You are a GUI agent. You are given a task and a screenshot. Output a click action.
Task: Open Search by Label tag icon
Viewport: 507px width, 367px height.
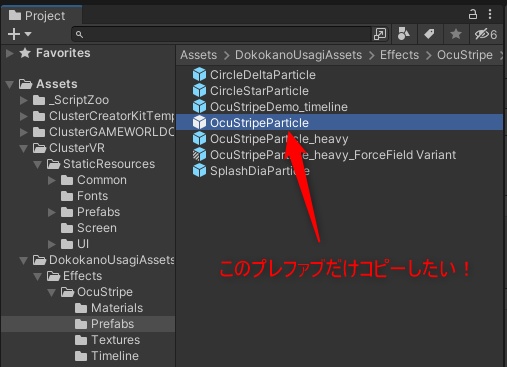(429, 34)
